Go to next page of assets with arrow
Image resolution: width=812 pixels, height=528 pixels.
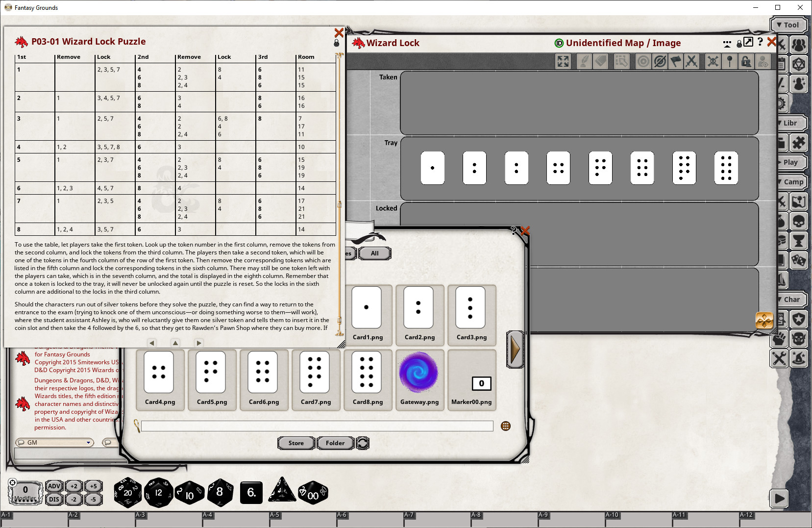(x=515, y=350)
